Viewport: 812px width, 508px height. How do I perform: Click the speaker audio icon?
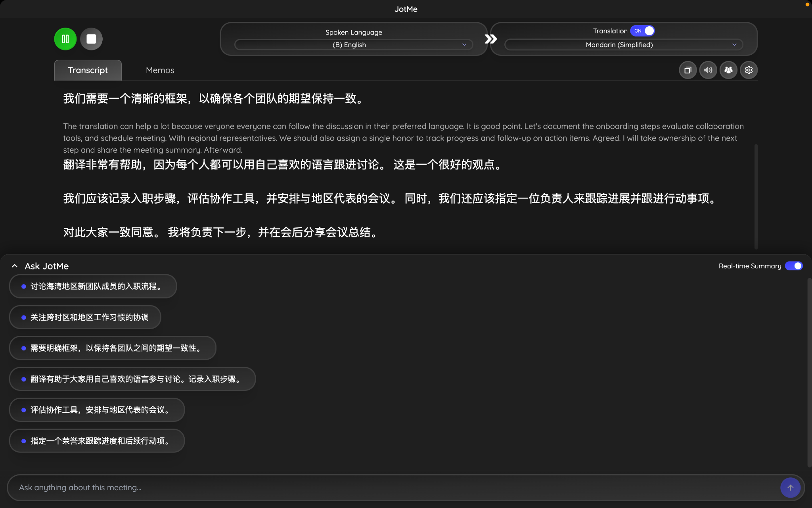708,70
